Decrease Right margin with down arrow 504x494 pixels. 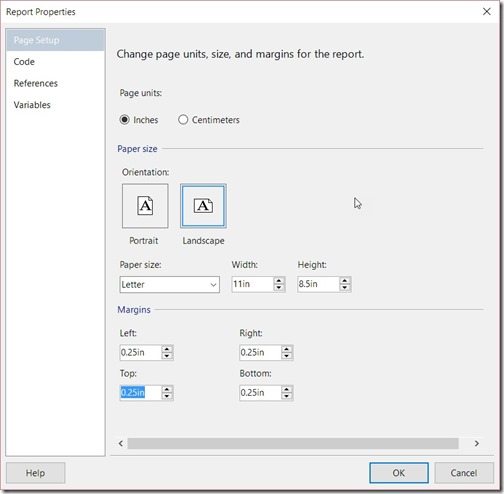tap(286, 356)
